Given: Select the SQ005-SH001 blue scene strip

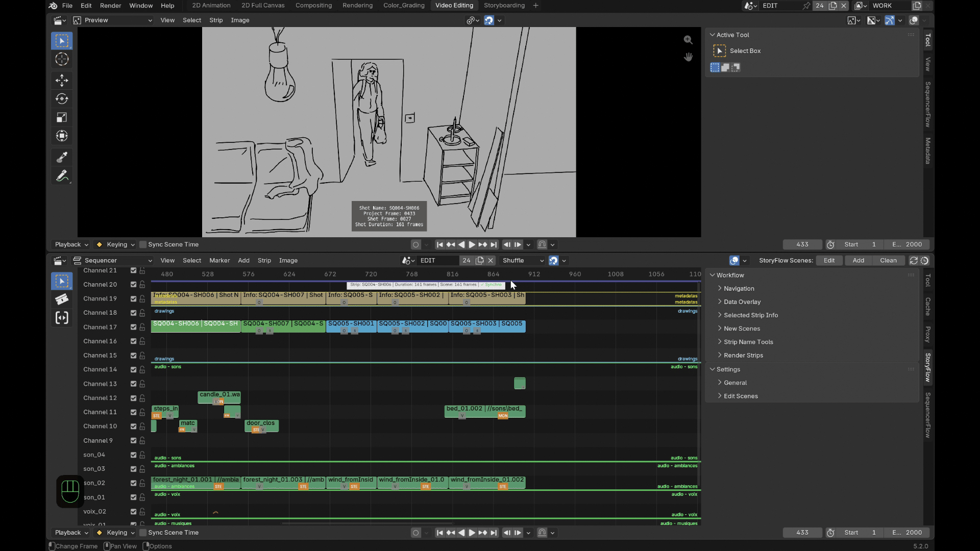Looking at the screenshot, I should tap(351, 326).
